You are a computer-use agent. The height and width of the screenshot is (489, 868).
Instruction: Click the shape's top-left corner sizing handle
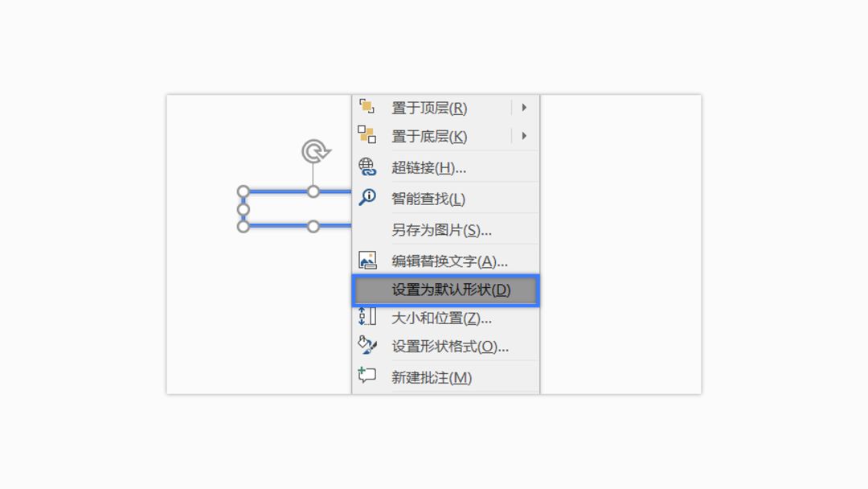243,191
